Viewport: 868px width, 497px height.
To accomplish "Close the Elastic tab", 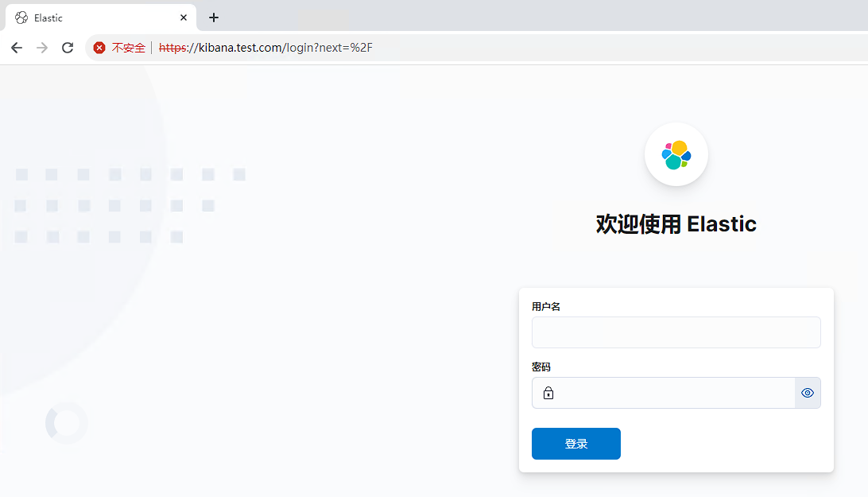I will [x=184, y=17].
